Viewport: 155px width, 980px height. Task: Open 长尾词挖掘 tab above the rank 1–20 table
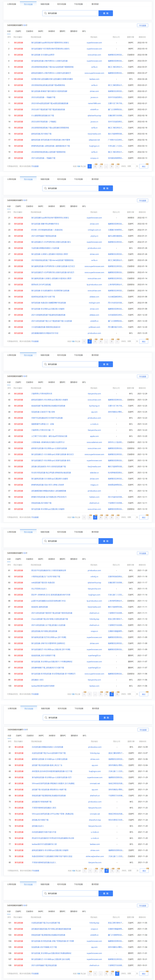12,4
